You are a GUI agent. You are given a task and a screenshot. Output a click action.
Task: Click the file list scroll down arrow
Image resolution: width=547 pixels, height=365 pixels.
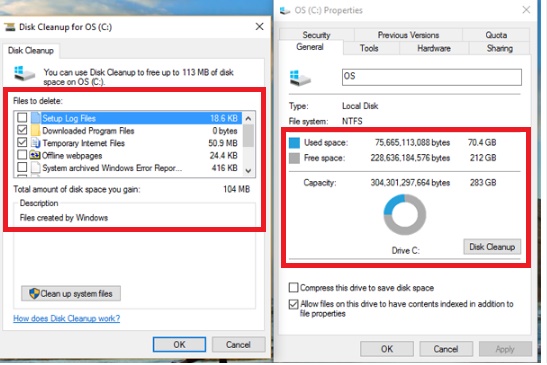click(248, 171)
